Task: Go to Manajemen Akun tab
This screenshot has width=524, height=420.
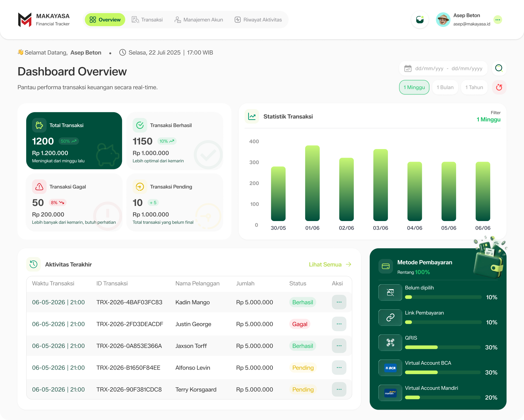Action: [x=199, y=20]
